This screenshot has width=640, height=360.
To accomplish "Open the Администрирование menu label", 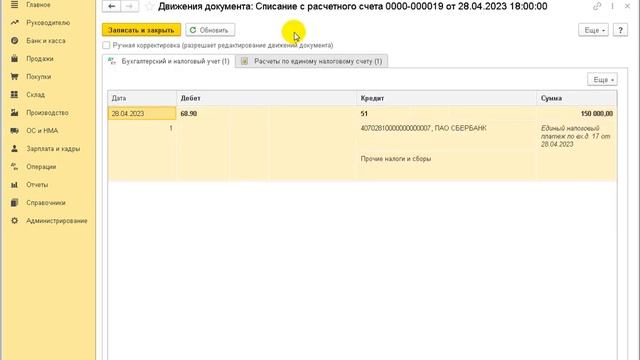I will [x=57, y=221].
